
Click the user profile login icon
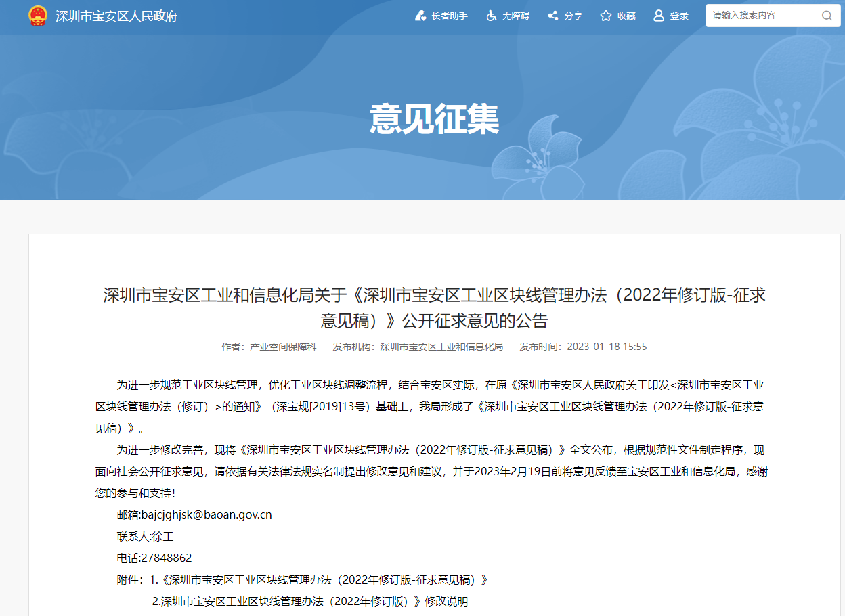tap(658, 16)
